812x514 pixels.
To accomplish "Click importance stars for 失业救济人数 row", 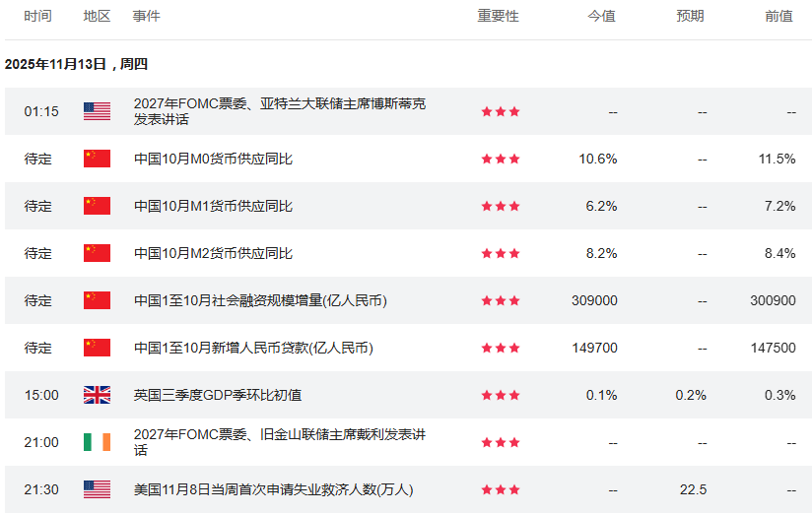I will click(x=501, y=490).
